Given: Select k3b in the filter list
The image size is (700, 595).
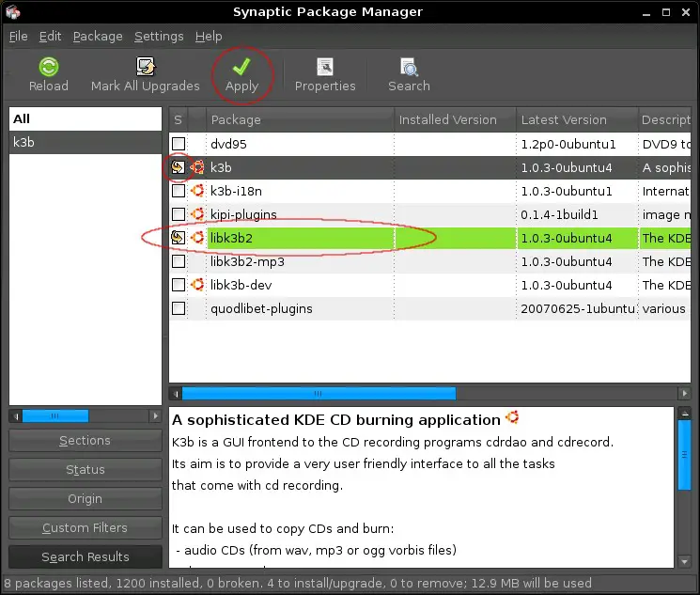Looking at the screenshot, I should [x=86, y=142].
